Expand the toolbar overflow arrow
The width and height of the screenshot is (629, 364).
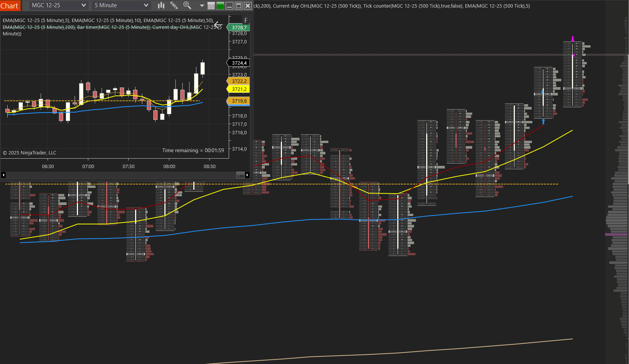(x=202, y=6)
